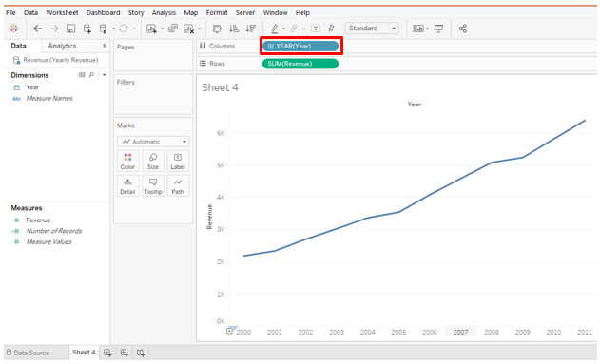Start presentation mode icon

click(438, 29)
